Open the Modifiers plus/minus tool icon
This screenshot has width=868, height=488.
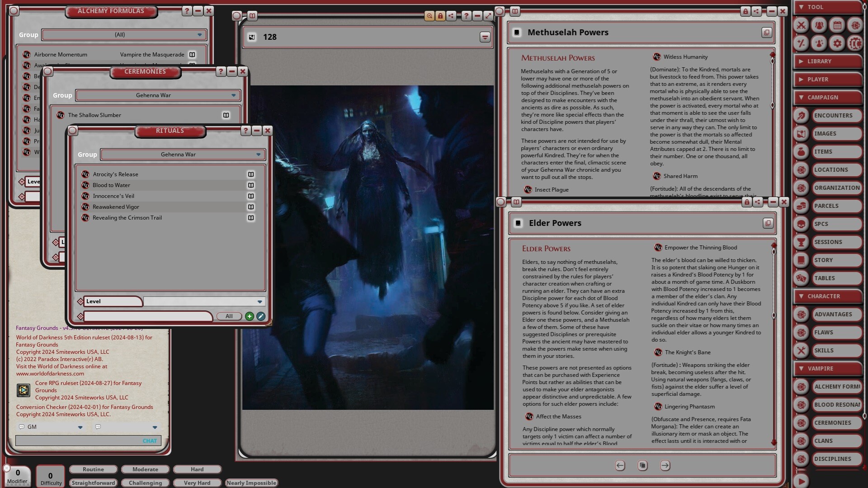coord(801,43)
